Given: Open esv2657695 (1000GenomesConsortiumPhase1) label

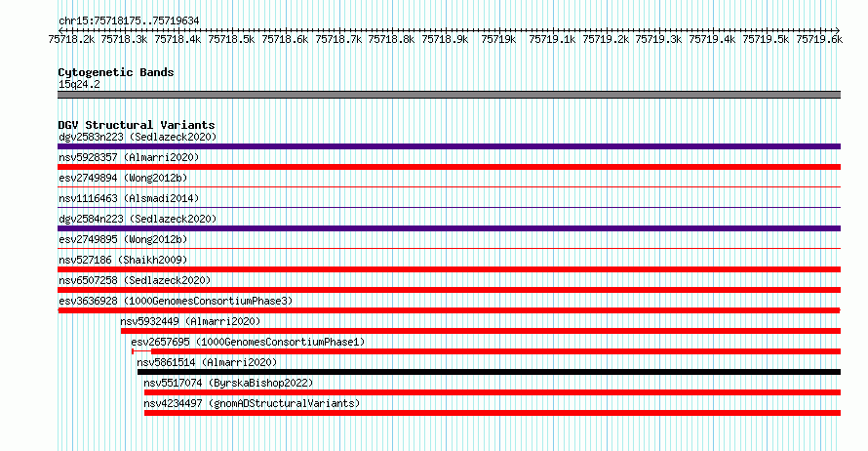Looking at the screenshot, I should [x=248, y=342].
